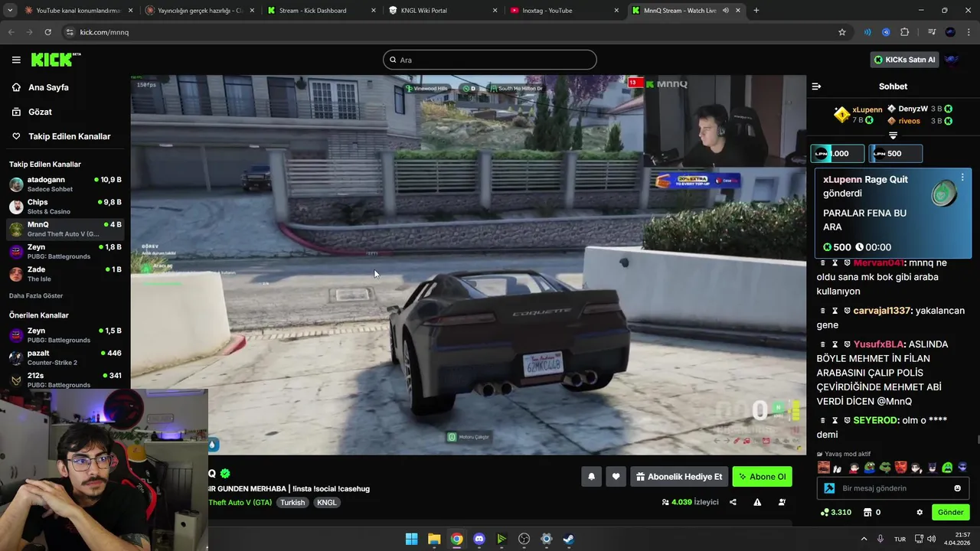Viewport: 980px width, 551px height.
Task: Enable stream notifications with the bell icon
Action: tap(591, 477)
